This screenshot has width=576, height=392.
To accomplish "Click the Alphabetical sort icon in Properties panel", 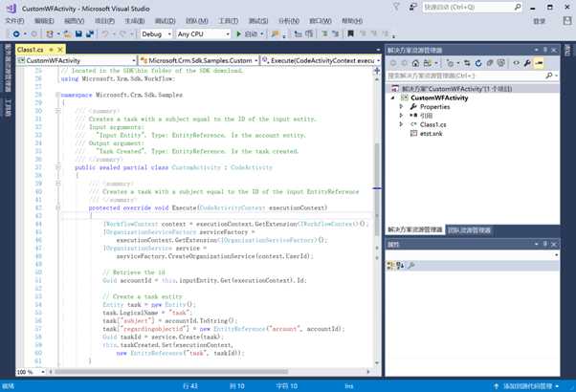I will (x=400, y=265).
